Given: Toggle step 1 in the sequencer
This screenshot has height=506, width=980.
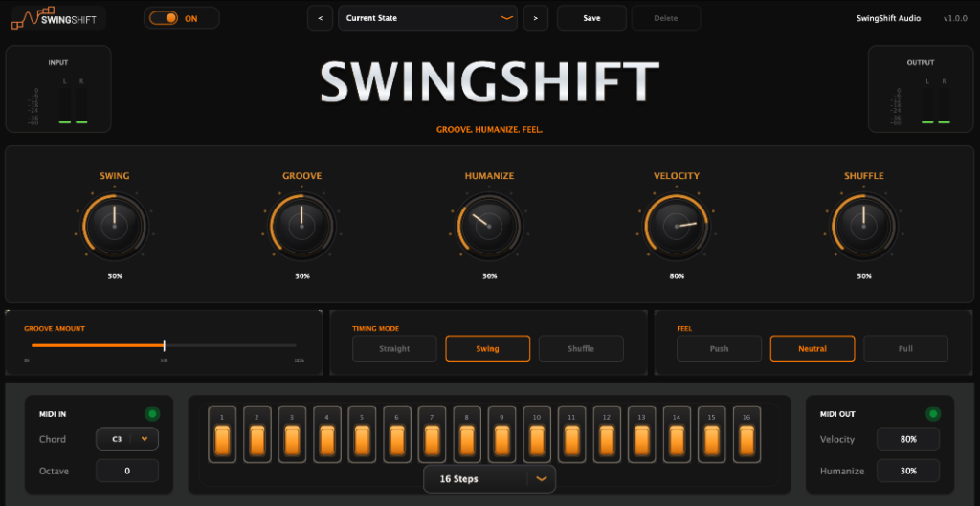Looking at the screenshot, I should tap(222, 434).
